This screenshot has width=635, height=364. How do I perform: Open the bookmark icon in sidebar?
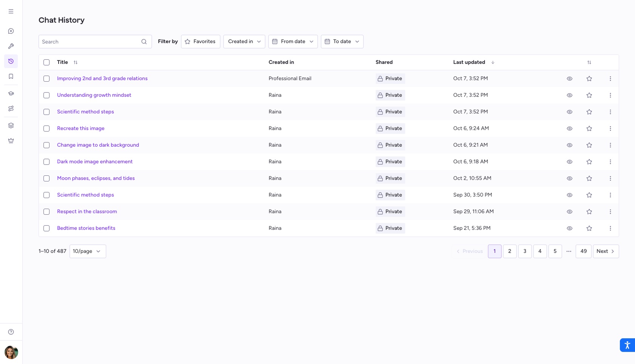tap(11, 76)
